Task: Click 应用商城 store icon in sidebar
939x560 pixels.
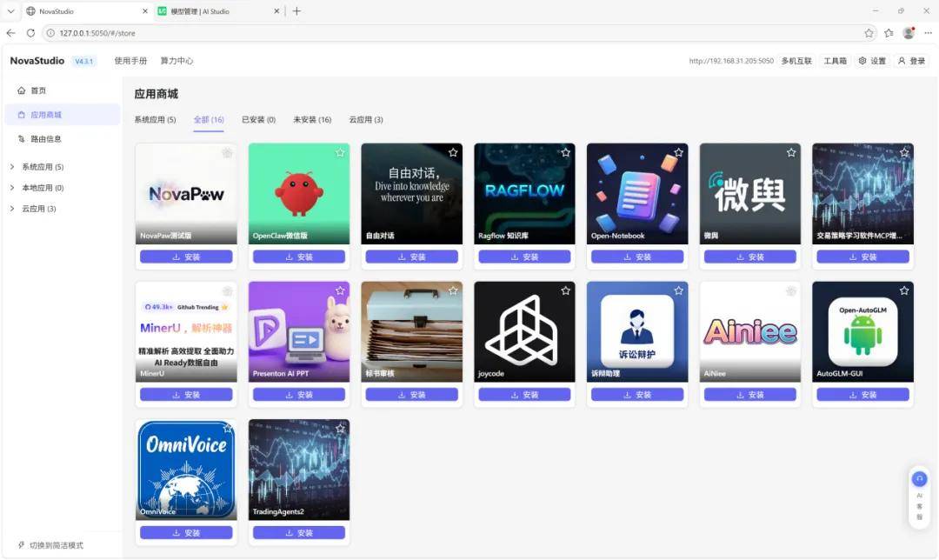Action: tap(22, 115)
